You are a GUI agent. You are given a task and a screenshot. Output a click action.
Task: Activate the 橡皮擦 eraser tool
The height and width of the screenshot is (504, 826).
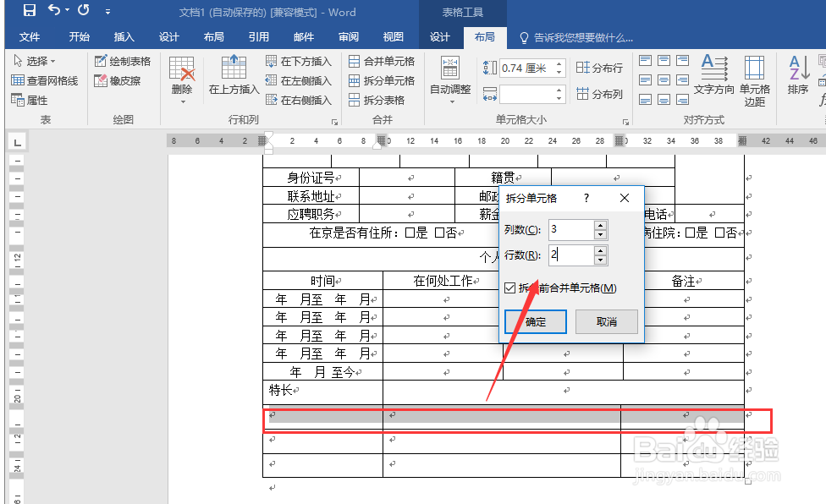(118, 80)
